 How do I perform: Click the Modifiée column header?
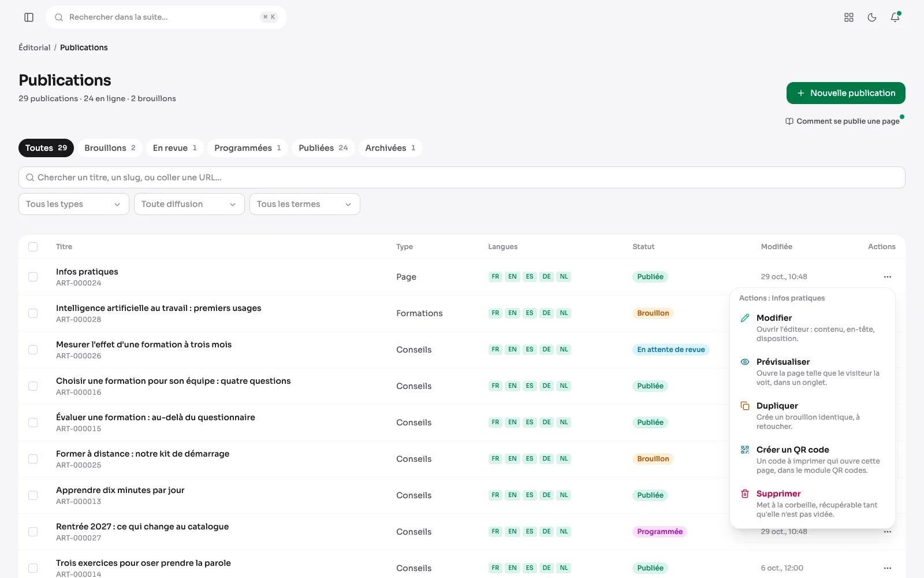pyautogui.click(x=777, y=247)
